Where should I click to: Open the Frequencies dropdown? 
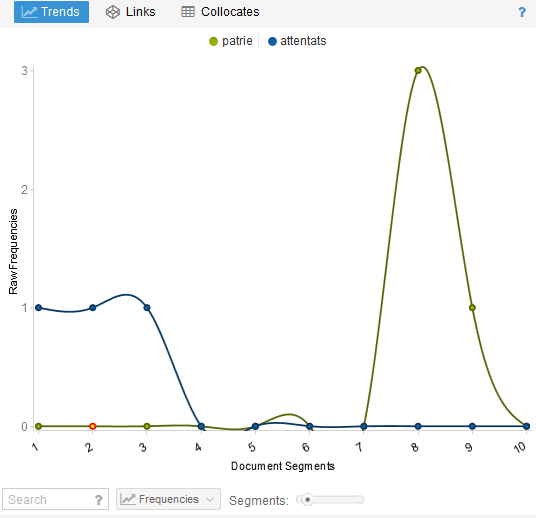[168, 499]
